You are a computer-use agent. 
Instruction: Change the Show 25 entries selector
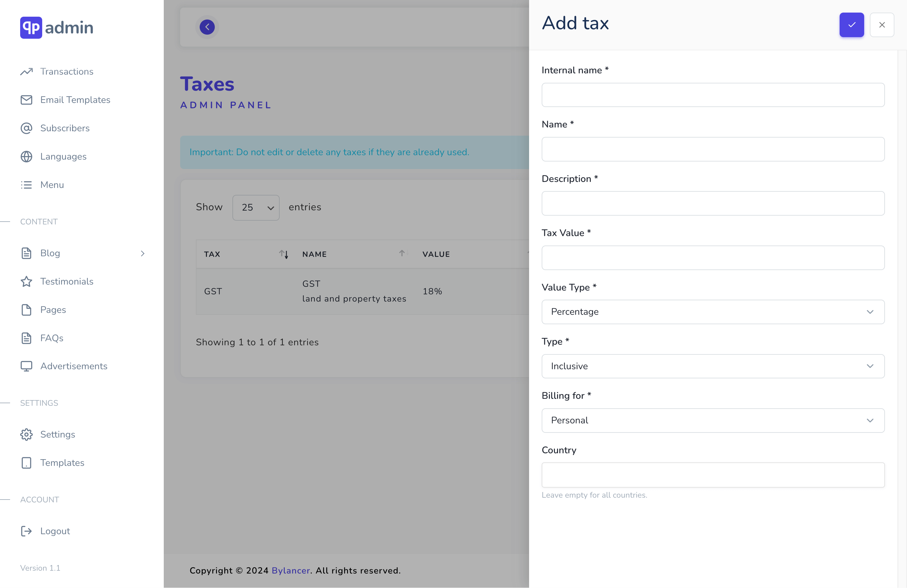point(256,207)
